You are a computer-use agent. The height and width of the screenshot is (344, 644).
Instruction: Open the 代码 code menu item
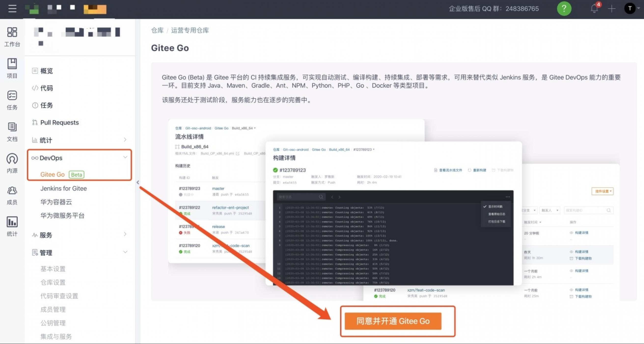point(47,88)
